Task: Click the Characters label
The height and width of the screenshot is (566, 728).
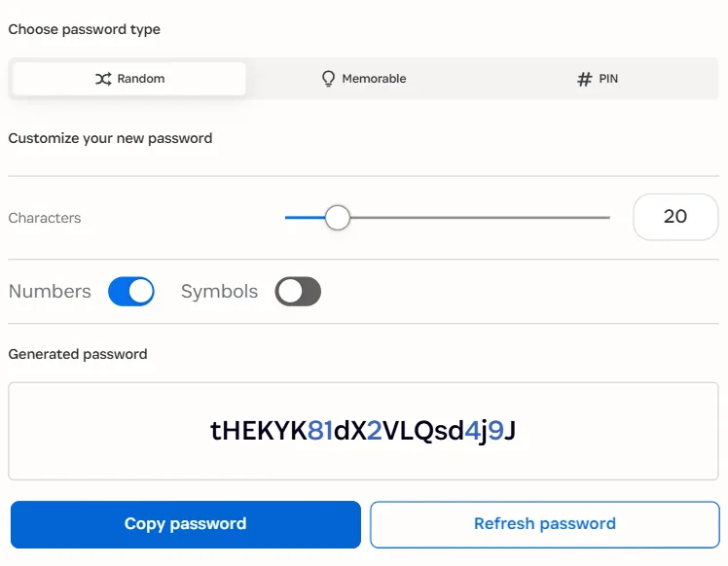Action: click(x=45, y=218)
